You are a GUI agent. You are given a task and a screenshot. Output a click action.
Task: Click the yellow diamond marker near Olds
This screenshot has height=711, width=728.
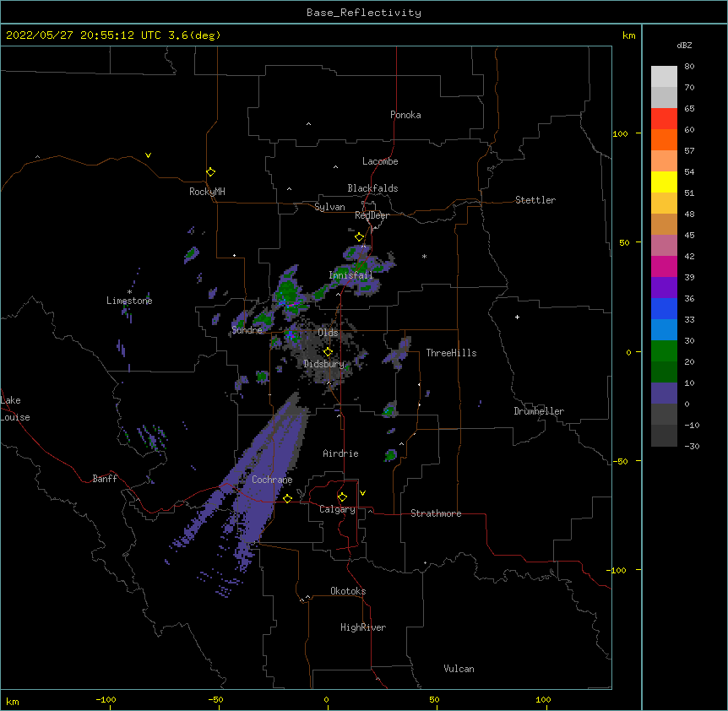coord(328,352)
